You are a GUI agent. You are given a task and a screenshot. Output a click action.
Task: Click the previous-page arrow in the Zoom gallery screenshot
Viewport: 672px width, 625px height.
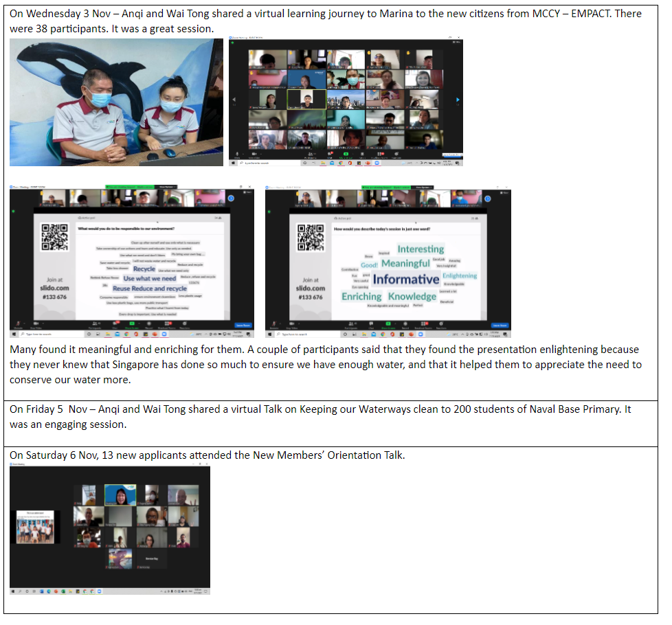point(234,100)
